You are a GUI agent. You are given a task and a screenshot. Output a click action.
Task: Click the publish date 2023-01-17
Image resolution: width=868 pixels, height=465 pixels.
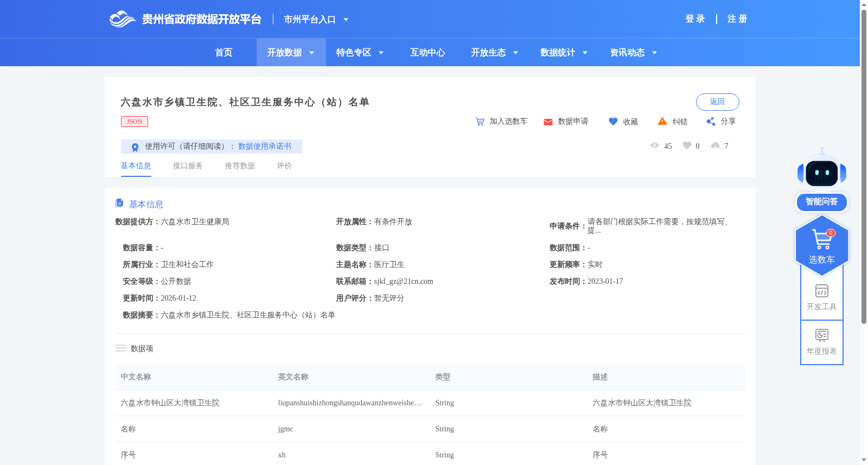pyautogui.click(x=605, y=282)
